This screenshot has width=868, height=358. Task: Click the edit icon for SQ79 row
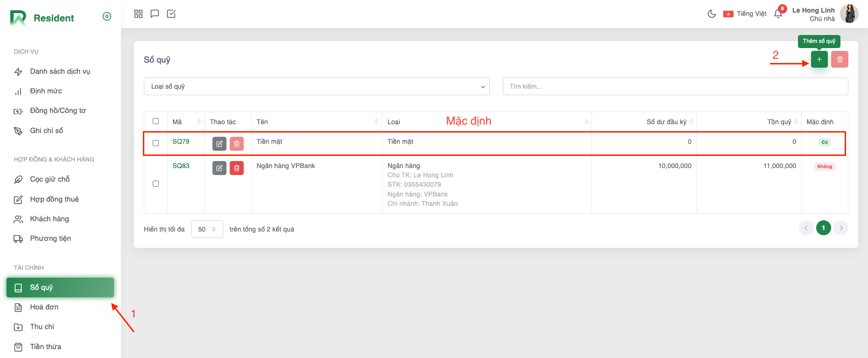(219, 144)
